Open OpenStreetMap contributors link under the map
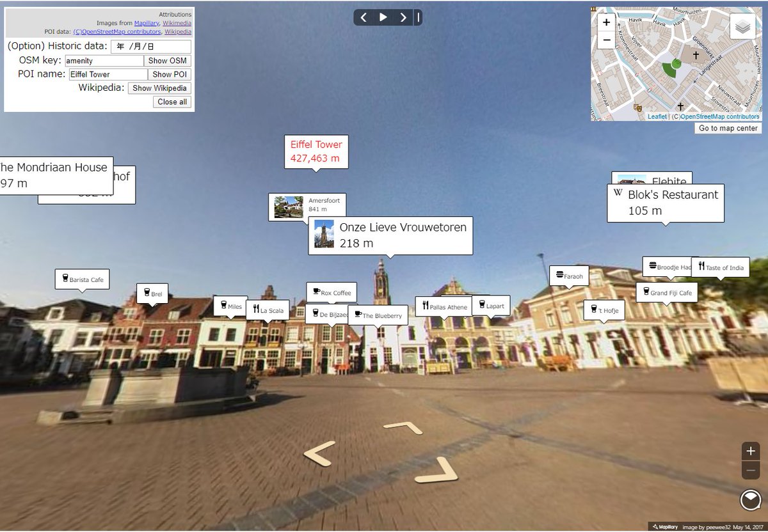Viewport: 768px width, 532px height. pos(719,117)
